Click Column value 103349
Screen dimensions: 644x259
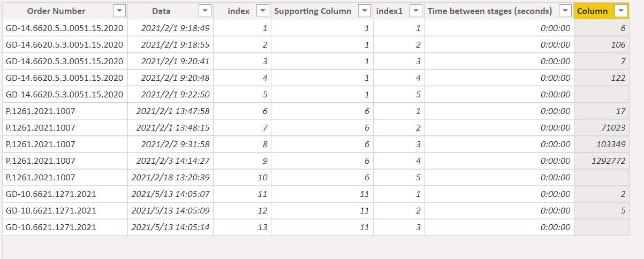pyautogui.click(x=602, y=144)
